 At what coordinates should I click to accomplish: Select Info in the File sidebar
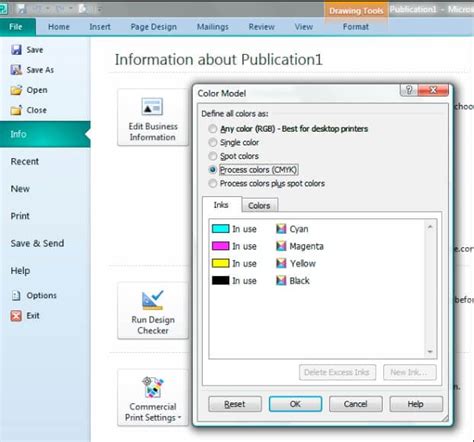[45, 134]
